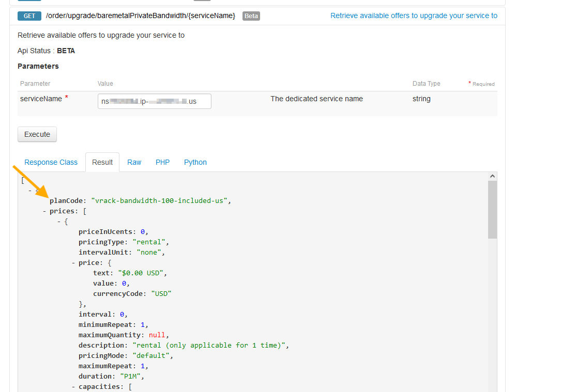Collapse the prices array node

[x=44, y=211]
